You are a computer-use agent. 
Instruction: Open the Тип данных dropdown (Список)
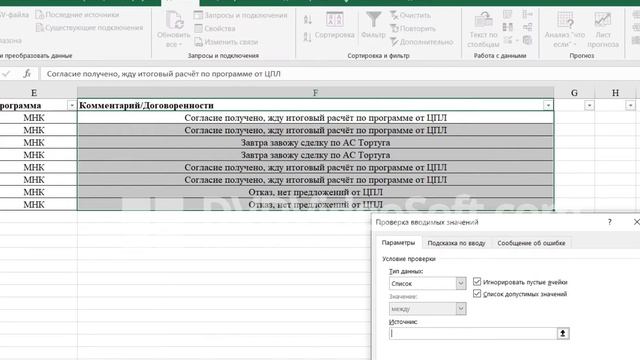click(460, 283)
